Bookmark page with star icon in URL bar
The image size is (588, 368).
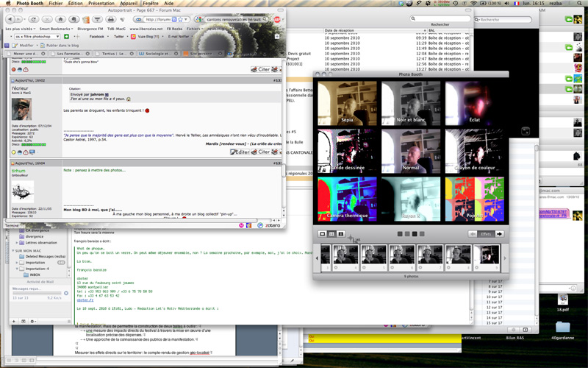point(180,19)
